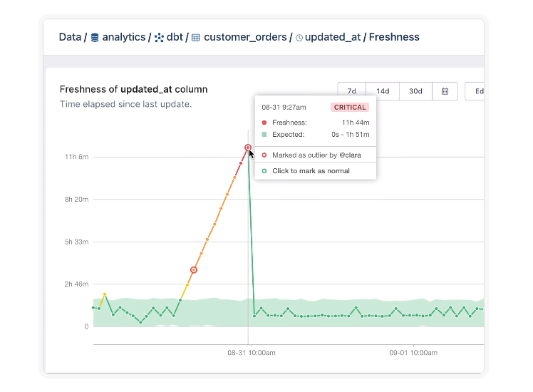Viewport: 533px width, 392px height.
Task: Select the 7d time range
Action: tap(352, 91)
